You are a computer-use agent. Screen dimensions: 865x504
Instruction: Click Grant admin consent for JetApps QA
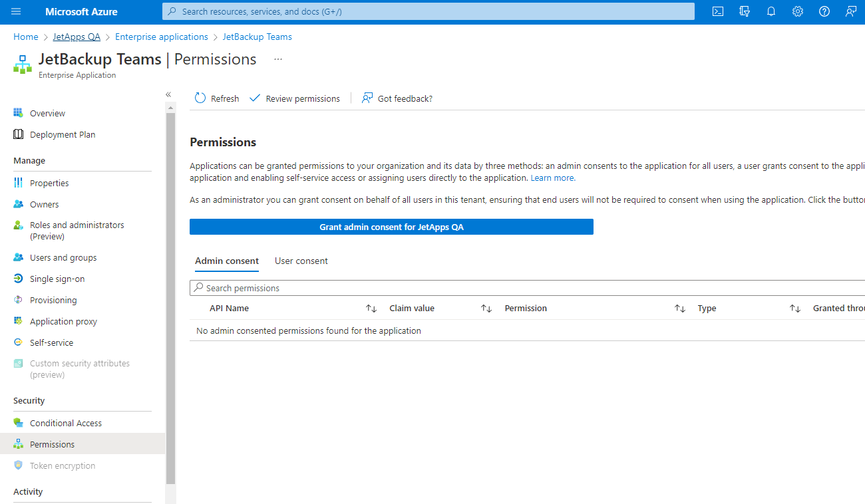391,227
